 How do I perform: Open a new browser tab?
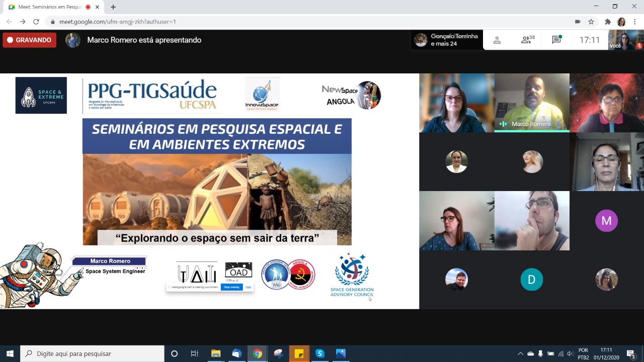[113, 7]
